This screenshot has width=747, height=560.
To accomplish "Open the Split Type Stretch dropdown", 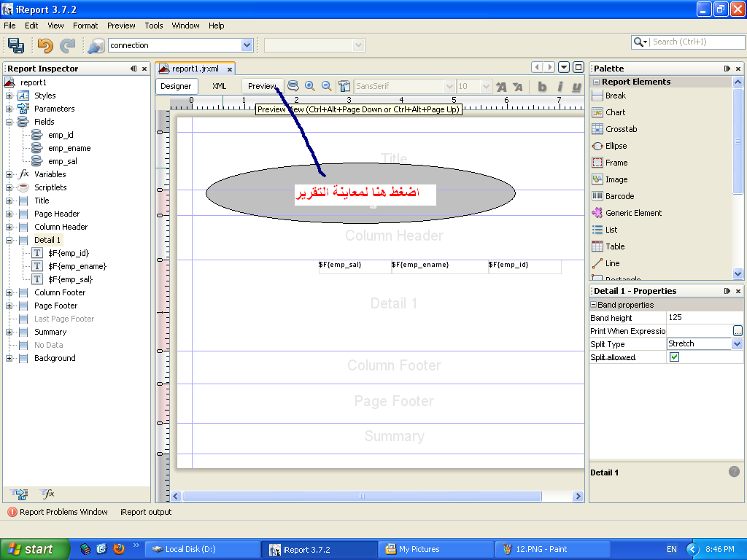I will coord(737,344).
